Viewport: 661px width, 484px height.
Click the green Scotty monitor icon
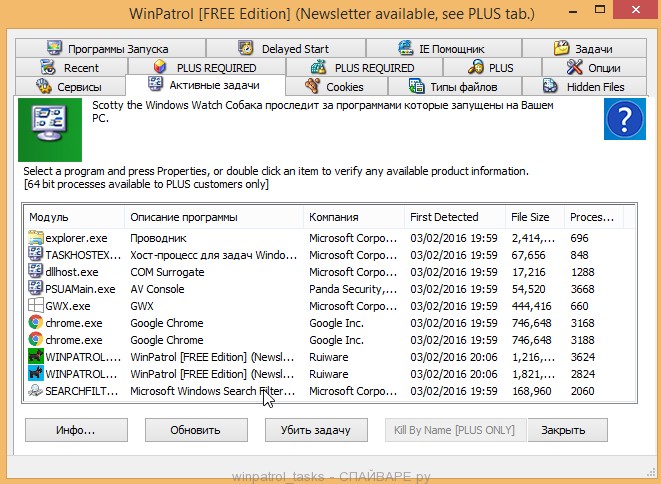50,130
